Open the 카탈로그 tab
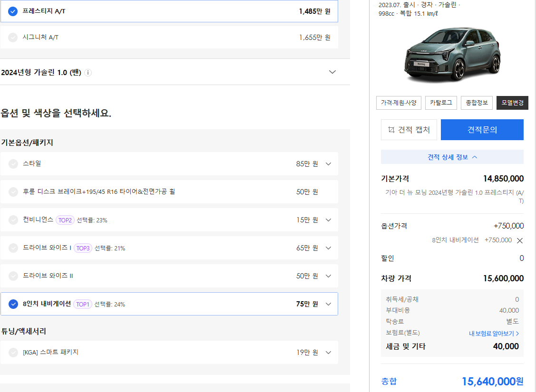The width and height of the screenshot is (536, 392). tap(441, 103)
